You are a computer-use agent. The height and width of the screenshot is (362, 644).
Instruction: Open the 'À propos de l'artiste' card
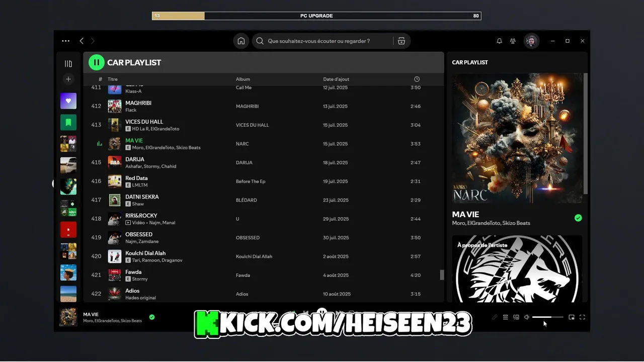tap(517, 268)
